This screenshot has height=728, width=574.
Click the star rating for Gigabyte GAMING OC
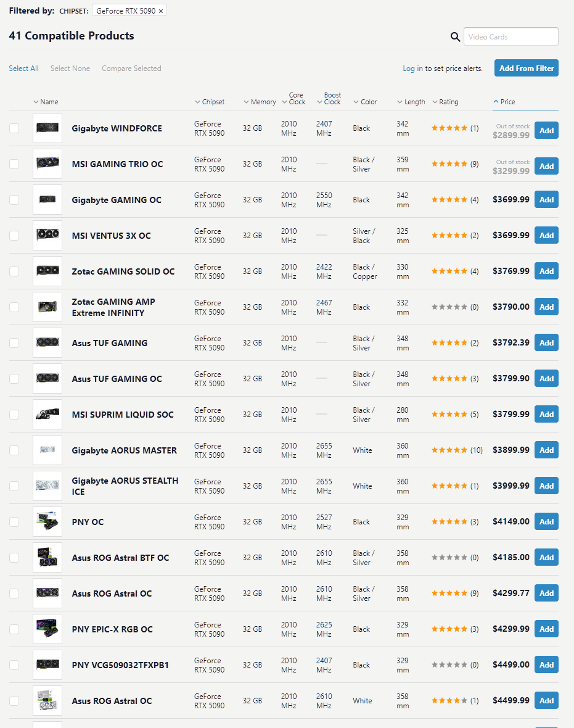[x=449, y=200]
